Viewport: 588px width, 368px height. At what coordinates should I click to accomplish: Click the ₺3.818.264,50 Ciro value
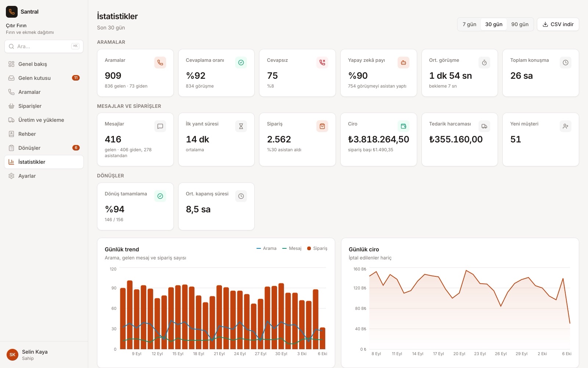click(379, 139)
